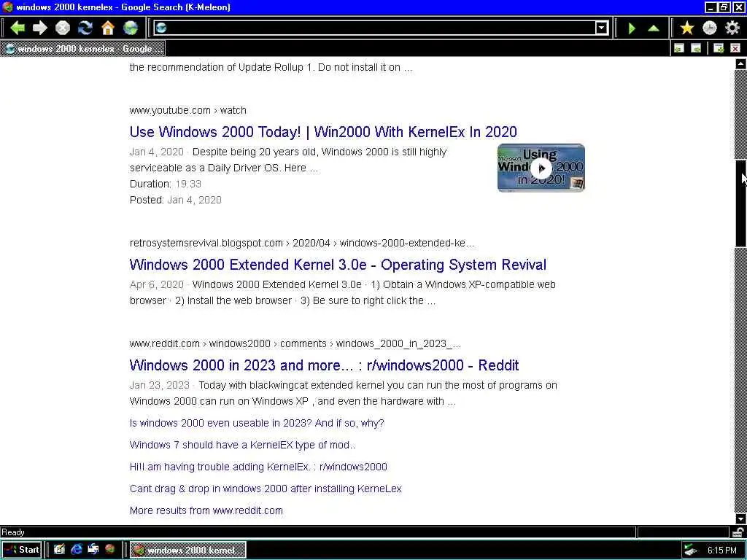747x560 pixels.
Task: Click the next tab icon in the tab bar
Action: pos(696,48)
